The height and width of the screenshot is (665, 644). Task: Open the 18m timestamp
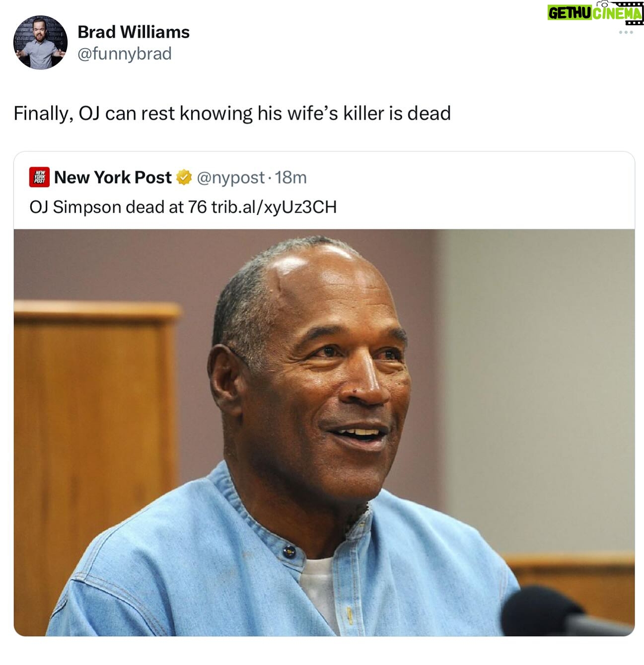pyautogui.click(x=291, y=177)
